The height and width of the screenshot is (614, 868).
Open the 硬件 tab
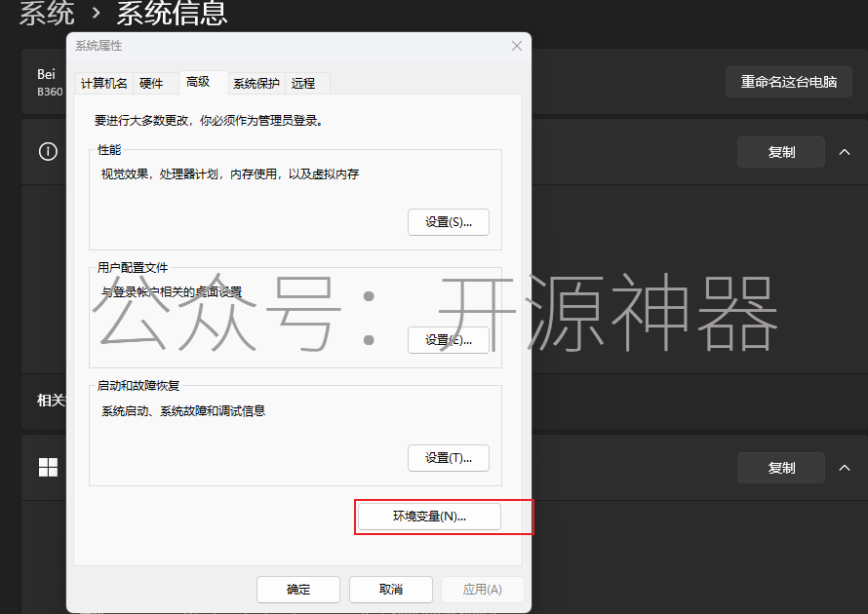pyautogui.click(x=151, y=84)
